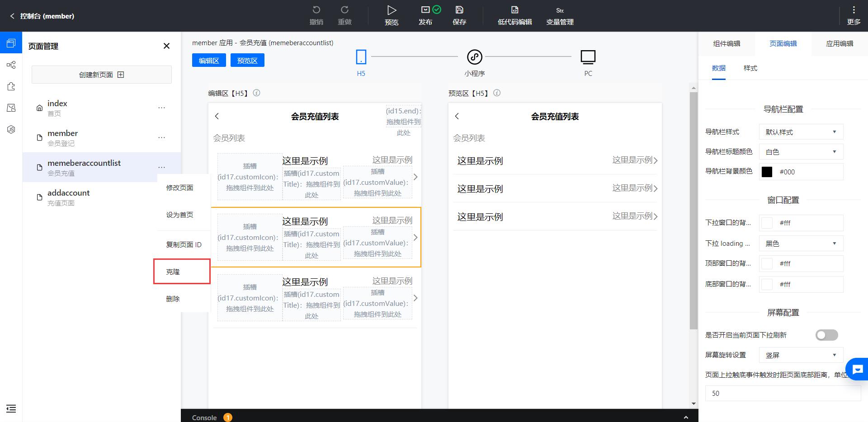Open the puzzle-piece plugin sidebar icon
868x422 pixels.
point(11,86)
